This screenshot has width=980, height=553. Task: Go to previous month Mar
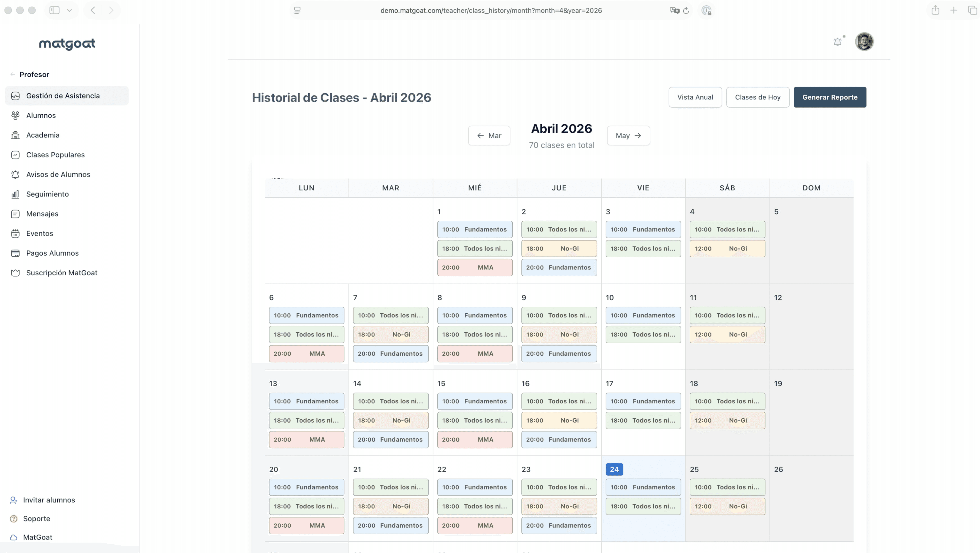click(x=489, y=135)
